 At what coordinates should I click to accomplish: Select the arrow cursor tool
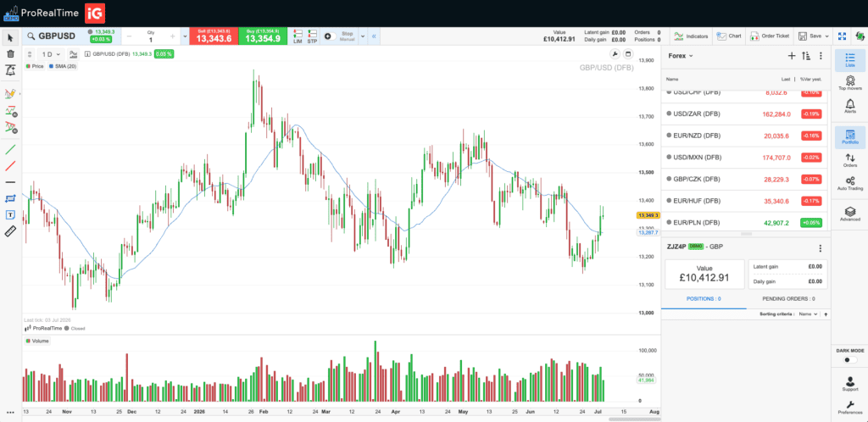(10, 37)
